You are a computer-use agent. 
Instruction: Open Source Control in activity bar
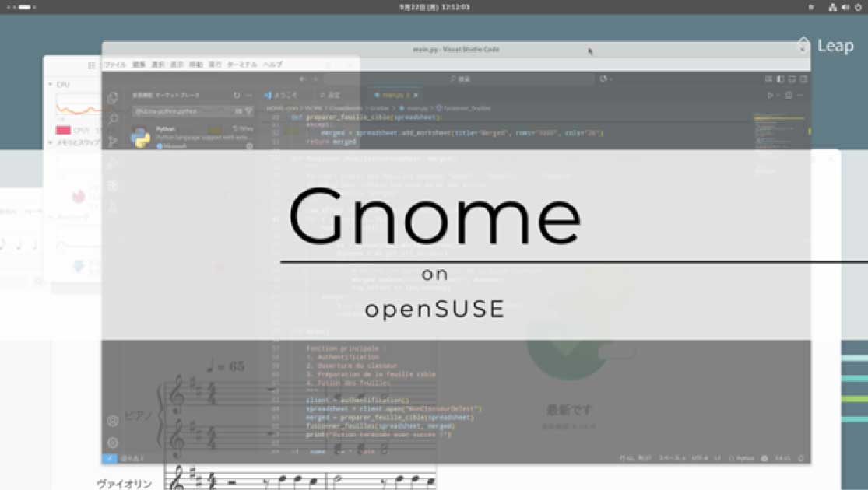coord(114,141)
